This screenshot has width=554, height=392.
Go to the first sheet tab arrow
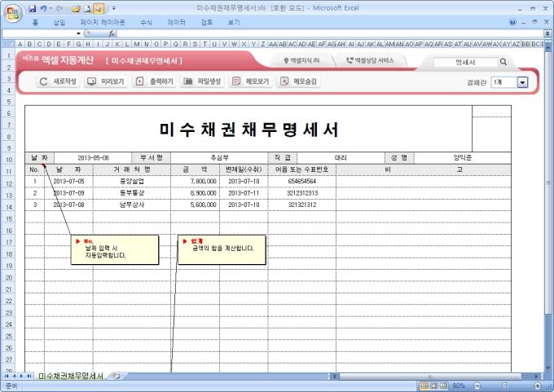pos(7,376)
